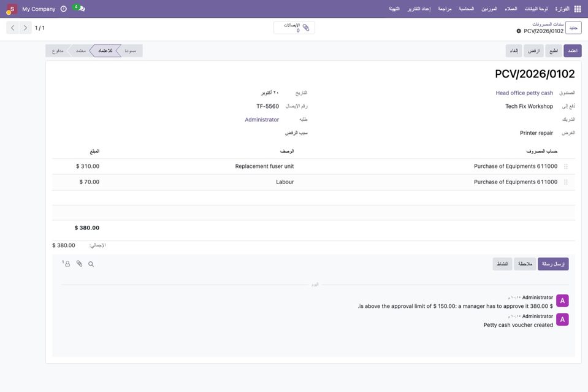
Task: Open مراجعة review menu
Action: point(445,9)
